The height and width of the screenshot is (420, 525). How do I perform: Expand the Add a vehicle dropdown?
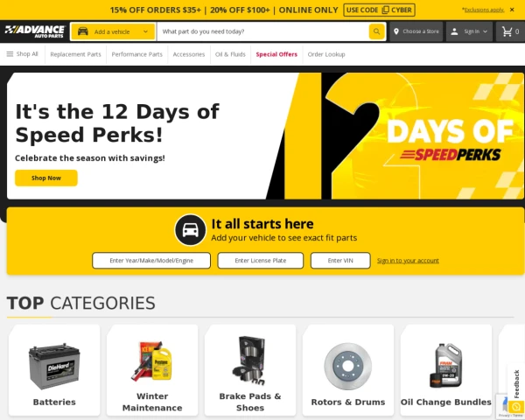113,31
